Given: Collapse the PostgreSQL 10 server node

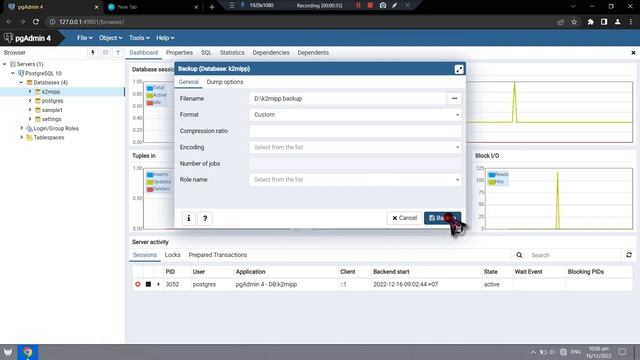Looking at the screenshot, I should click(x=13, y=73).
